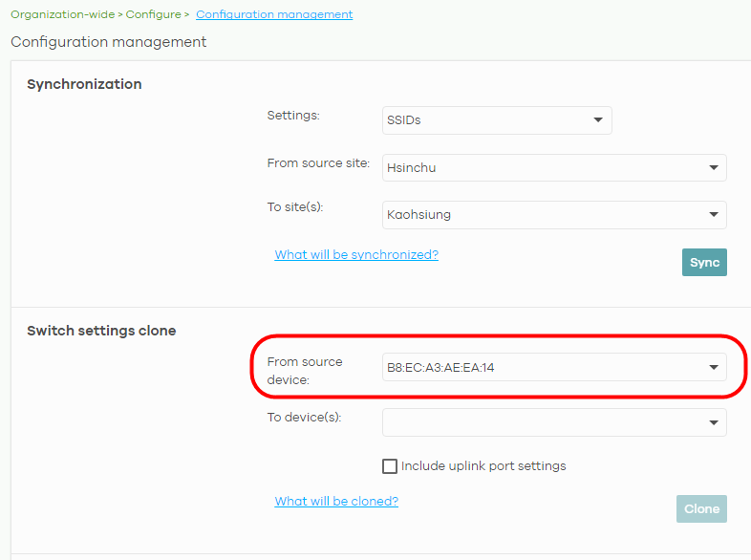Click the 'From source site:' label
This screenshot has height=560, width=751.
318,163
